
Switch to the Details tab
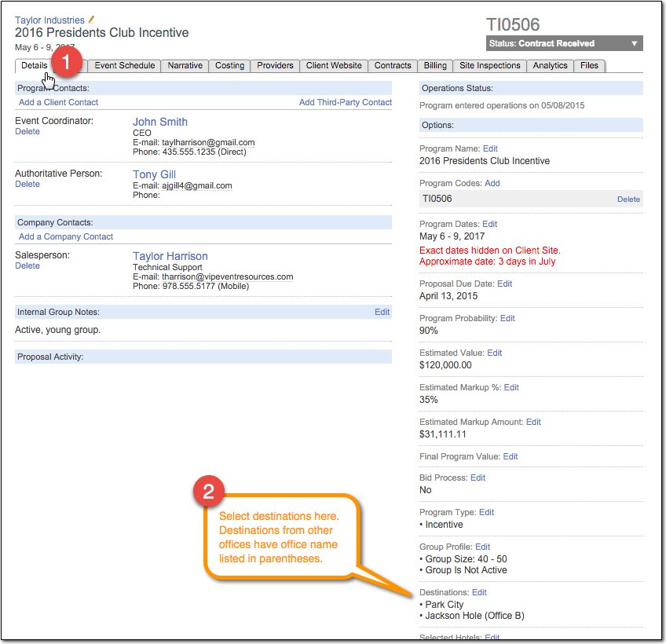point(34,65)
